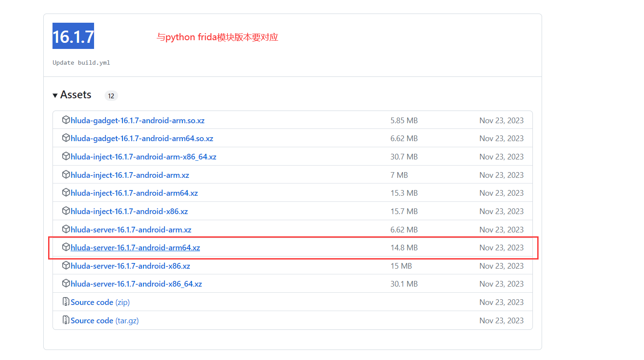Click the Assets heading text
The width and height of the screenshot is (644, 360).
(x=76, y=95)
